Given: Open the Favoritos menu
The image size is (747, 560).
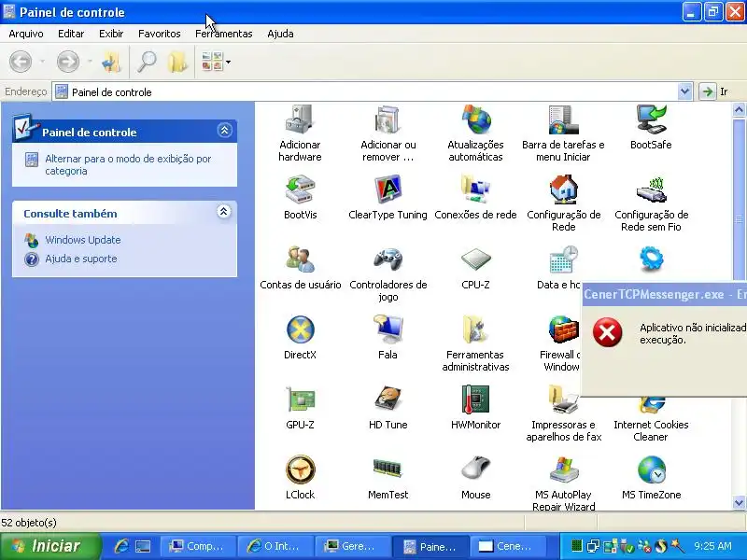Looking at the screenshot, I should (159, 34).
